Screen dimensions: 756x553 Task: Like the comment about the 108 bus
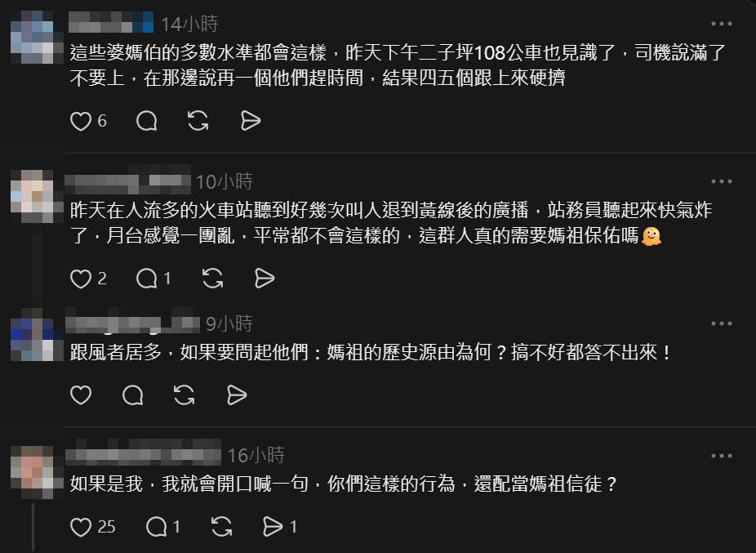(x=81, y=121)
